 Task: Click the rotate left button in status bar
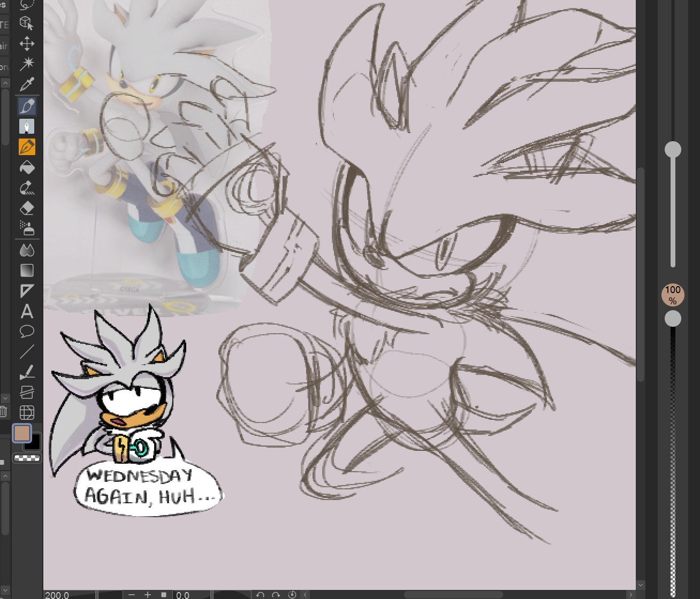260,594
